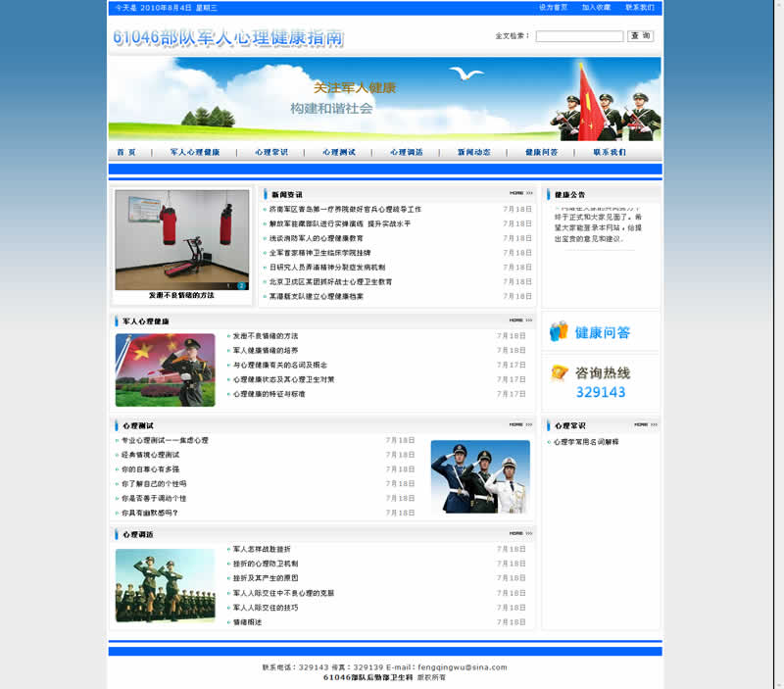Click the 设为首页 link at the top

click(553, 8)
